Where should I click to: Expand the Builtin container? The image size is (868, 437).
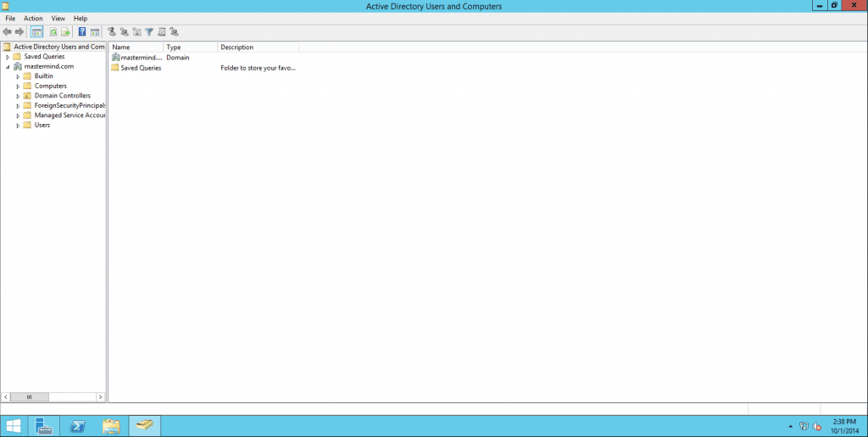18,76
